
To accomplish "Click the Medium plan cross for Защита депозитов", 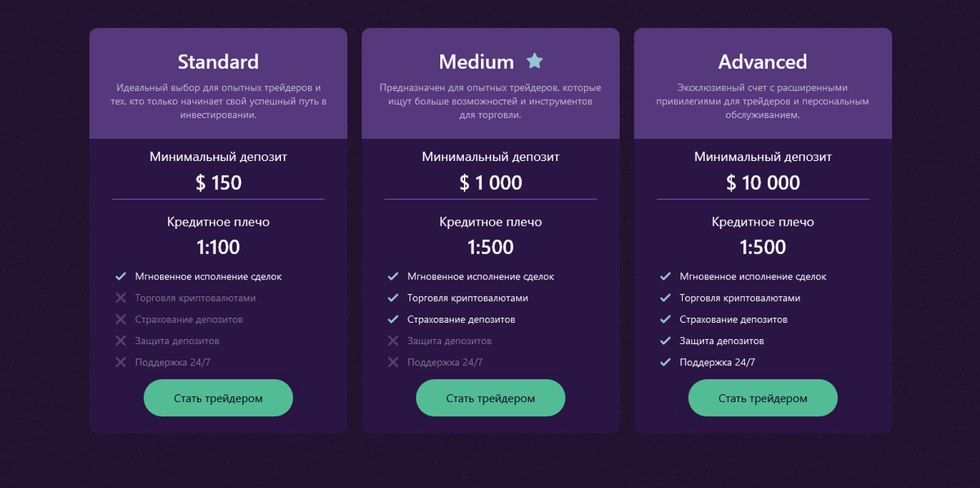I will pos(393,340).
